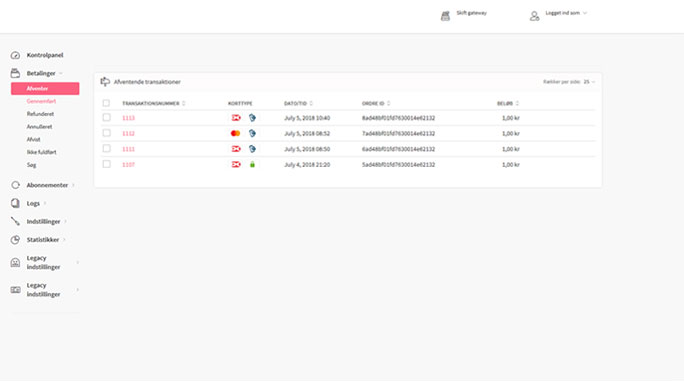
Task: Expand first Legacy indstillinger chevron
Action: click(78, 263)
